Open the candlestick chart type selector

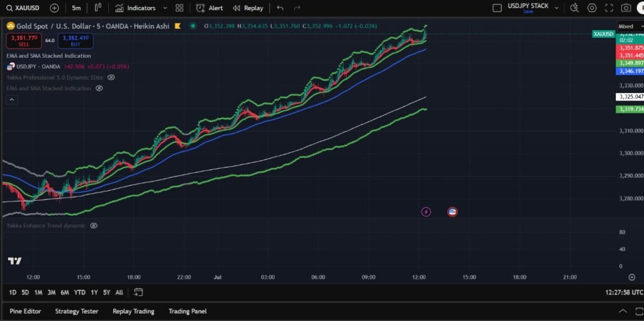pyautogui.click(x=97, y=8)
